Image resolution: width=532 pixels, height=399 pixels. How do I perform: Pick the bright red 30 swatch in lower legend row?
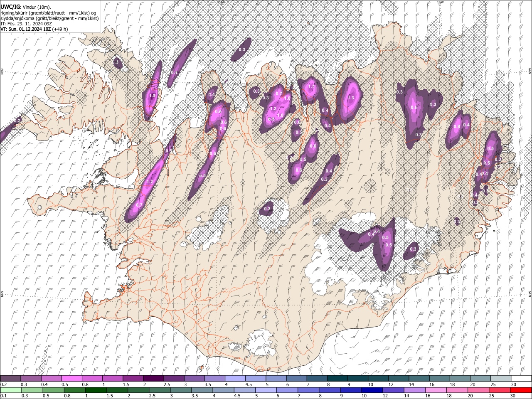(x=521, y=390)
